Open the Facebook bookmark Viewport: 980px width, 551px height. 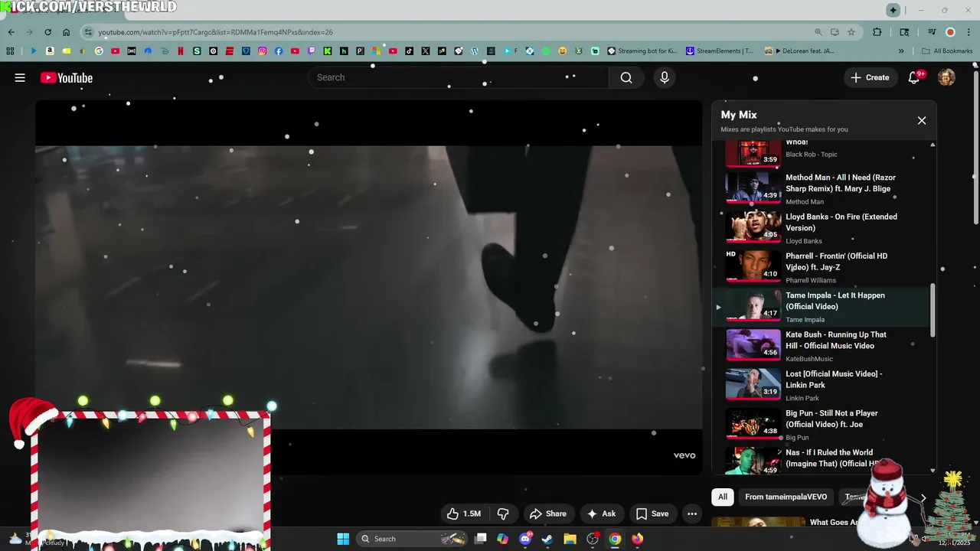click(279, 51)
